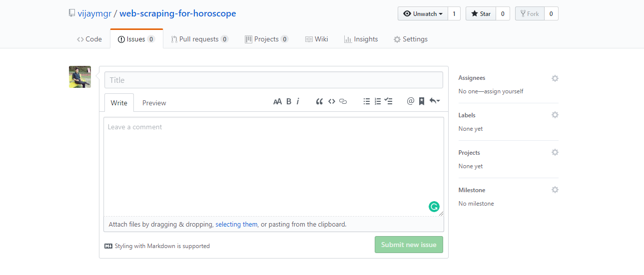Focus the issue Title field

tap(274, 80)
